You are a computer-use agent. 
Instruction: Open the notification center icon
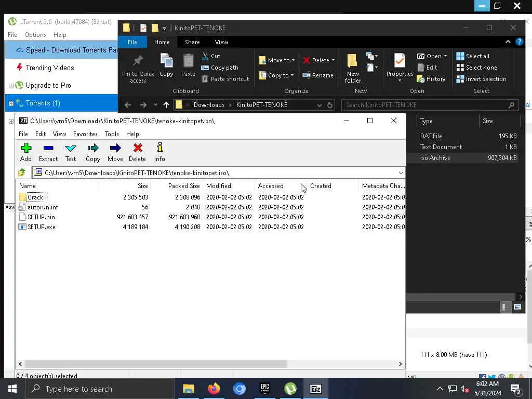click(x=515, y=389)
